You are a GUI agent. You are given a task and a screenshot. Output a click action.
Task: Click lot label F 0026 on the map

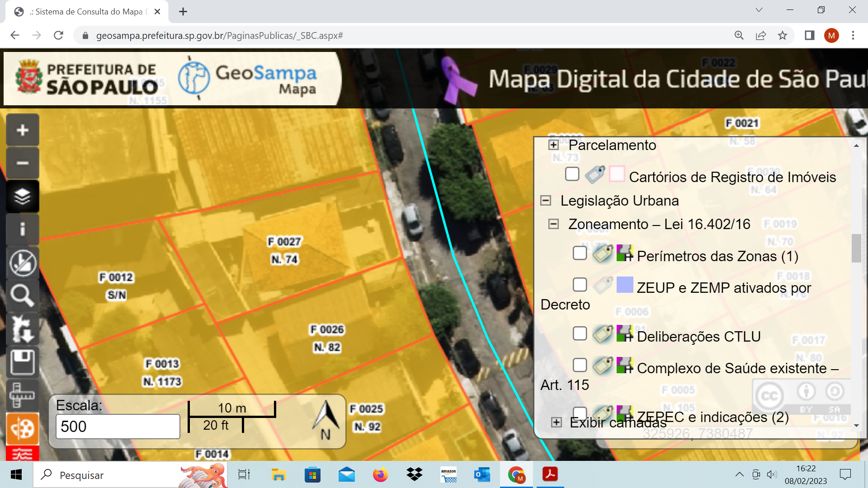[x=327, y=330]
